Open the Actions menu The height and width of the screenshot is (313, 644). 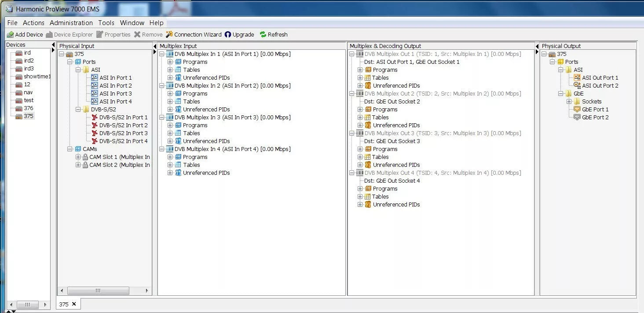[x=33, y=22]
